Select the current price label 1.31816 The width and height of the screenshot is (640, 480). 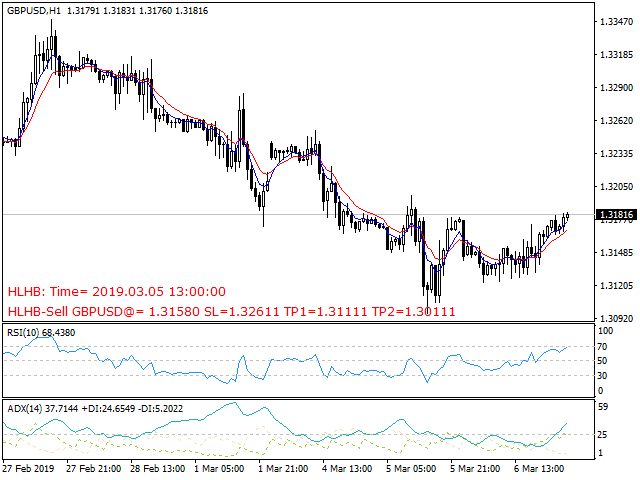click(616, 215)
